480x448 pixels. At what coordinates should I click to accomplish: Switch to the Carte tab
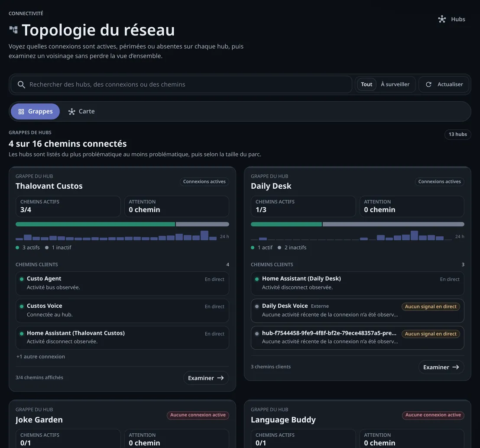click(x=81, y=111)
